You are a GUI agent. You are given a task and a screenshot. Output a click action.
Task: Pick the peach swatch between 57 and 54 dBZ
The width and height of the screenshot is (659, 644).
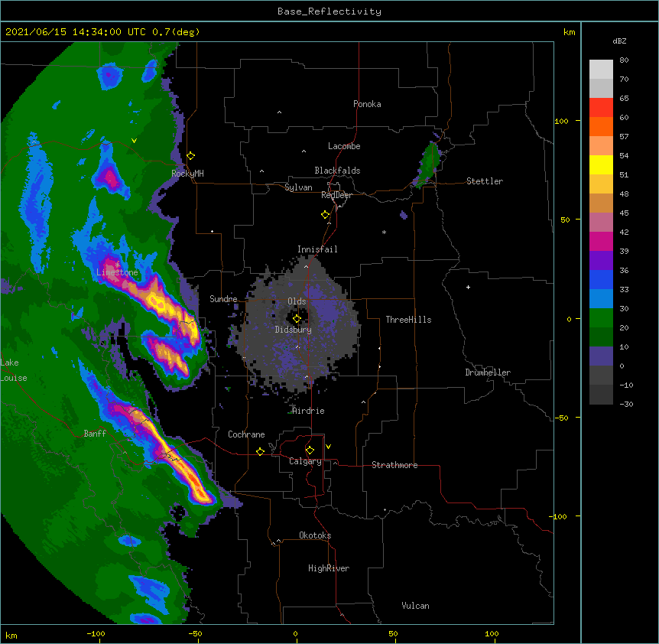pyautogui.click(x=601, y=146)
